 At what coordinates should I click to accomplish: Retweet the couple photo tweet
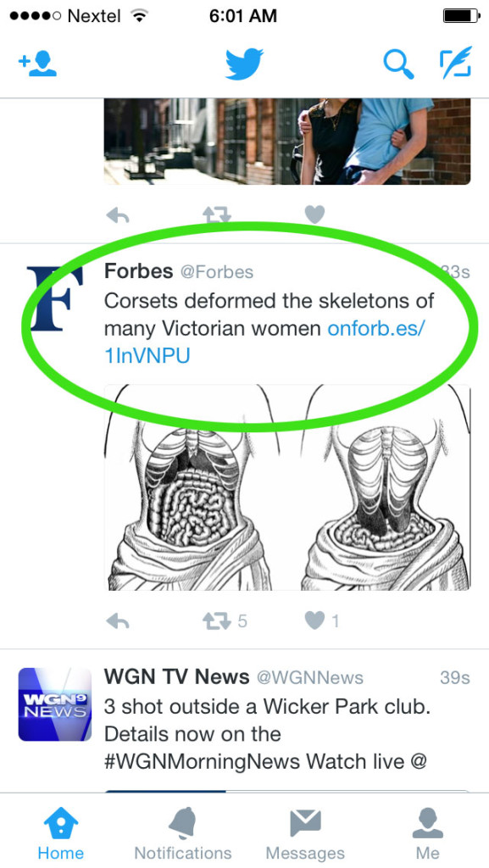[216, 214]
